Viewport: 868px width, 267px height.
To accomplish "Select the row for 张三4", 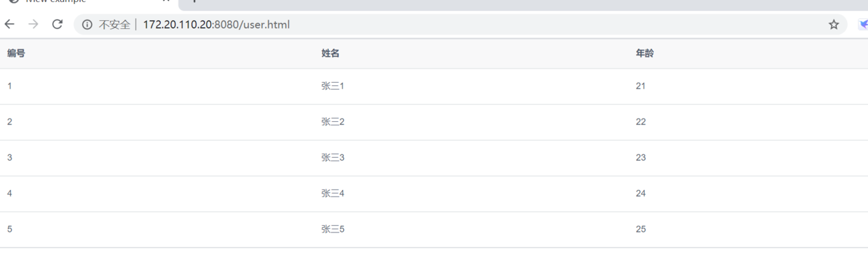I will pyautogui.click(x=434, y=194).
